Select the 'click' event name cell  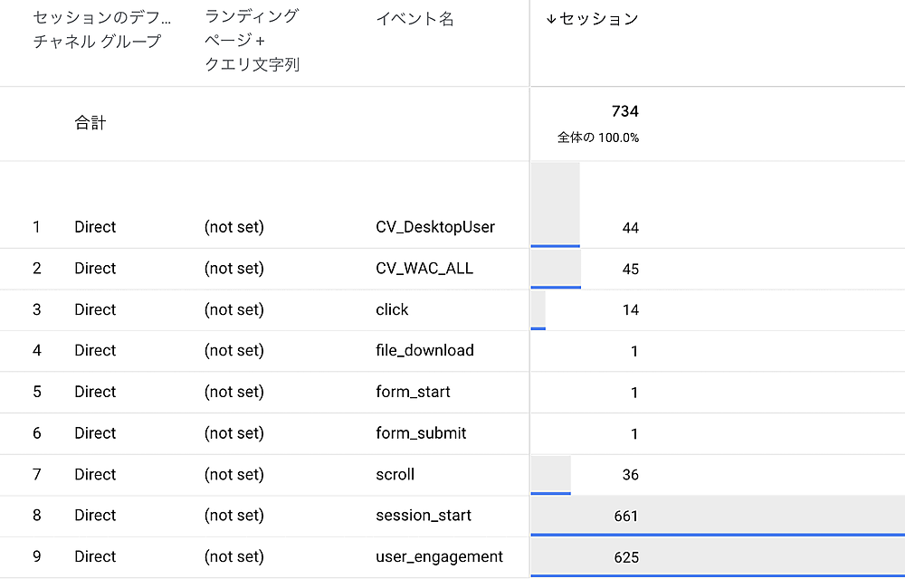[x=392, y=309]
